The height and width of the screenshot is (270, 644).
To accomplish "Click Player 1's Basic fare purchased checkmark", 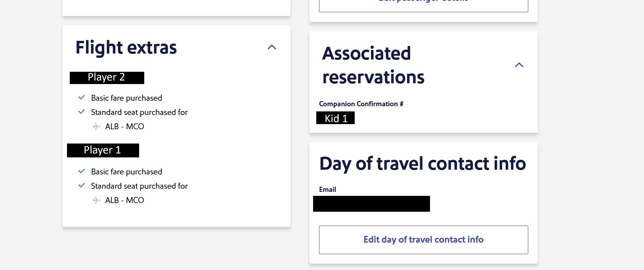I will tap(82, 171).
